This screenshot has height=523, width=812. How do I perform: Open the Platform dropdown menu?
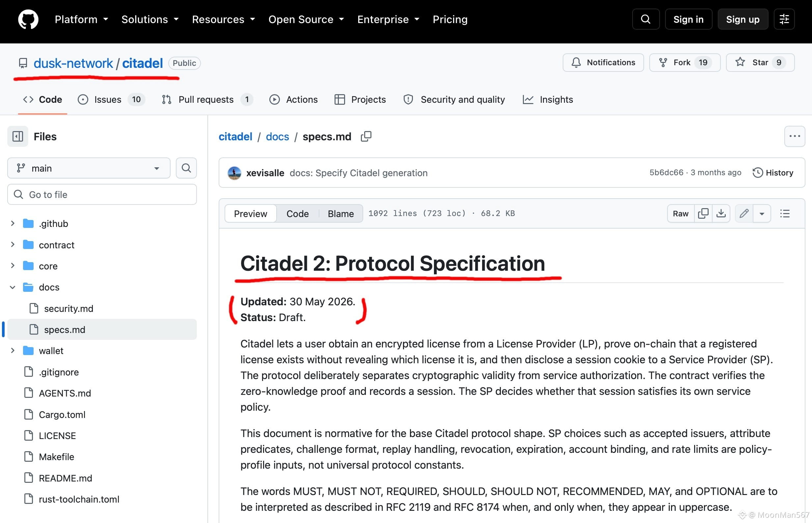point(81,19)
